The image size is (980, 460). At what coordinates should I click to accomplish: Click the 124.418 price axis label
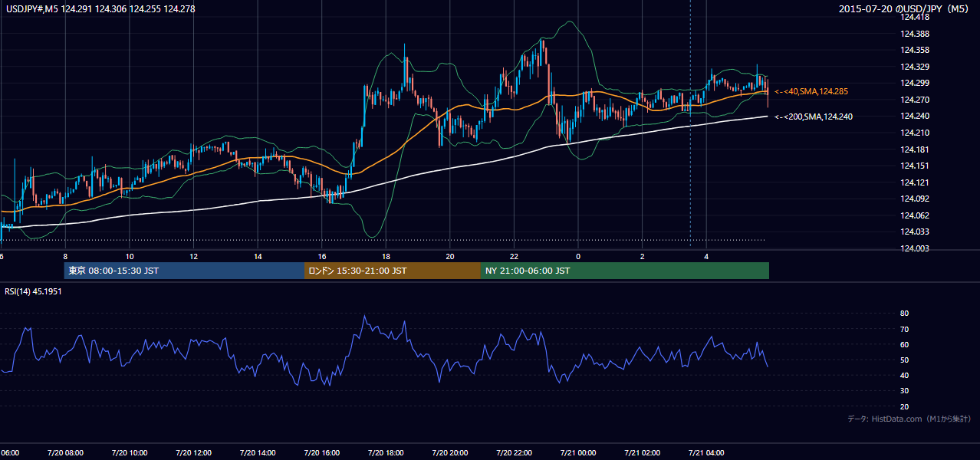pos(915,17)
